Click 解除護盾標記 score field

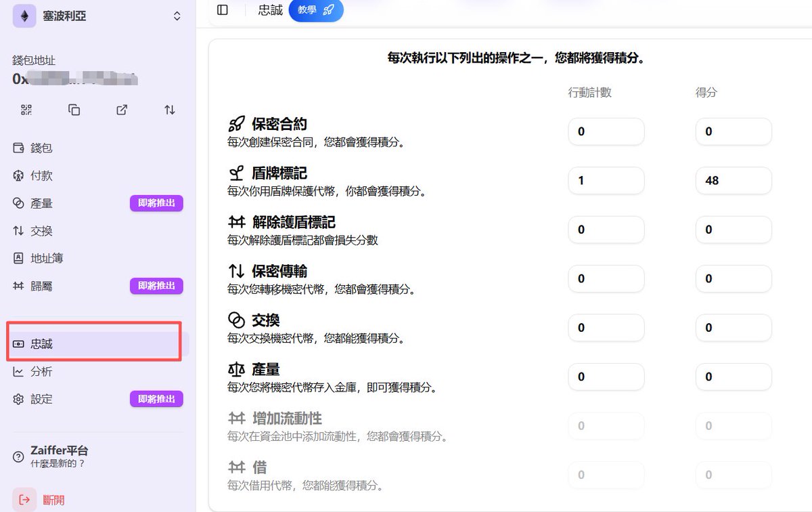734,230
